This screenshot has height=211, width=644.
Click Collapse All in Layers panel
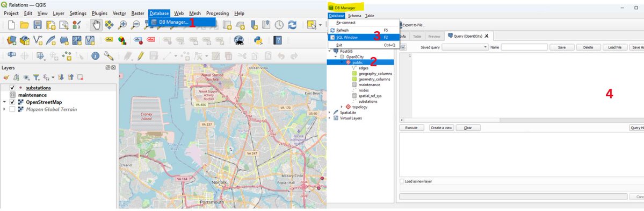71,77
